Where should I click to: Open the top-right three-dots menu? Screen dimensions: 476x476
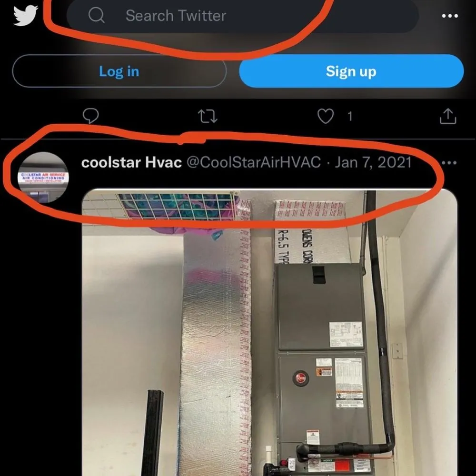coord(450,16)
